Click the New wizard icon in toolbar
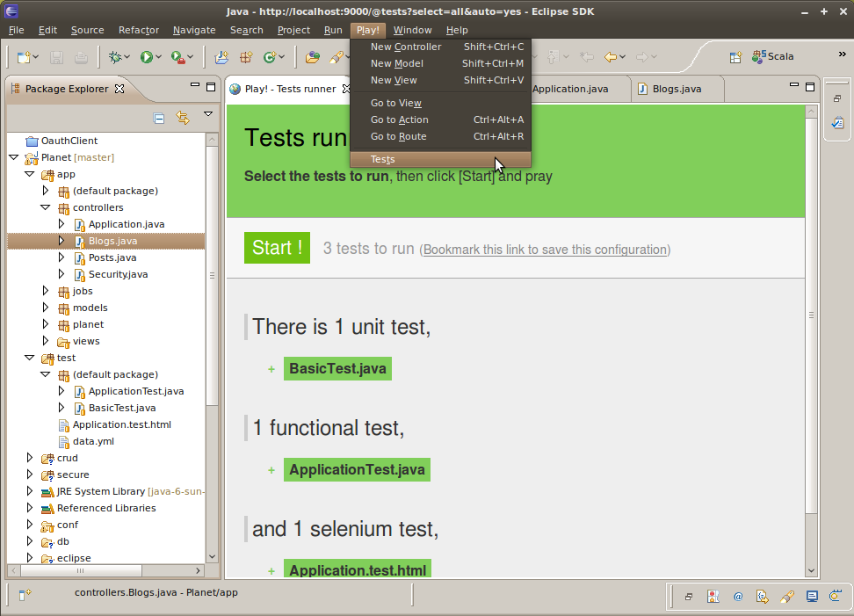The height and width of the screenshot is (616, 854). [24, 57]
